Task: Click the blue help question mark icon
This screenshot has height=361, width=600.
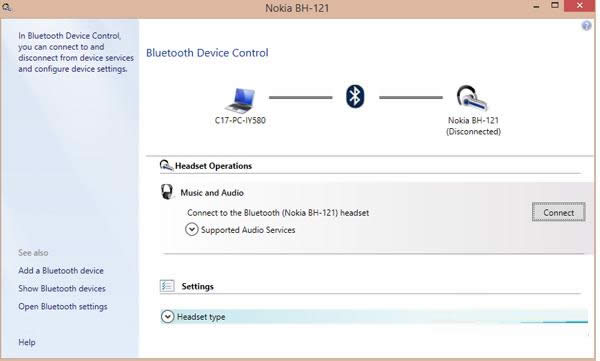Action: click(586, 26)
